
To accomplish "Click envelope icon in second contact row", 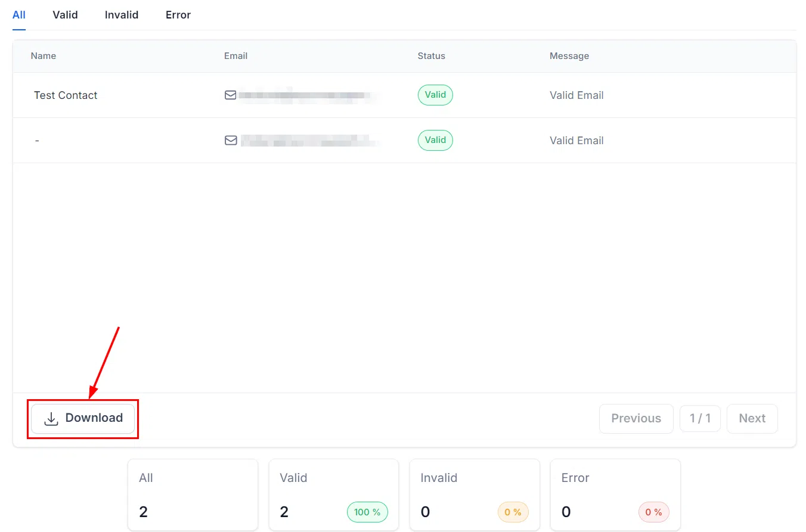I will [x=230, y=140].
